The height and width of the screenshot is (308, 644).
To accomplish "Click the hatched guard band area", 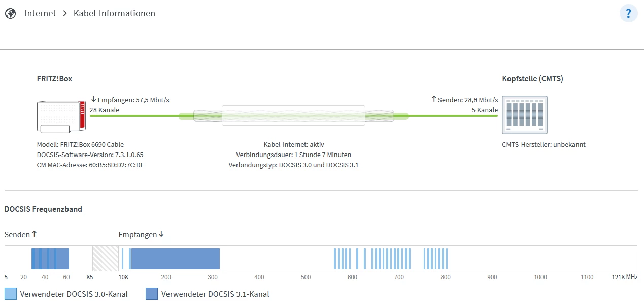I will pos(105,258).
